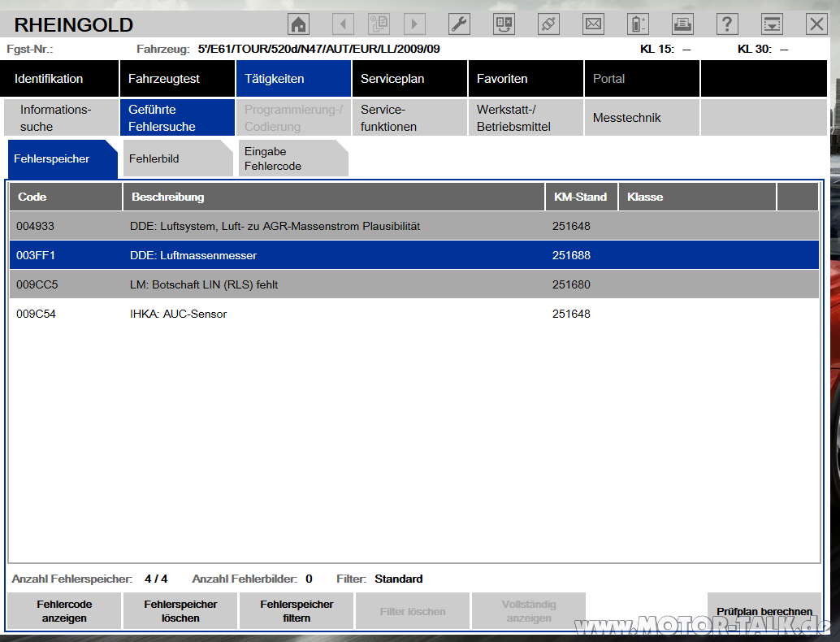This screenshot has width=840, height=642.
Task: Open the Serviceplan tab
Action: click(x=409, y=79)
